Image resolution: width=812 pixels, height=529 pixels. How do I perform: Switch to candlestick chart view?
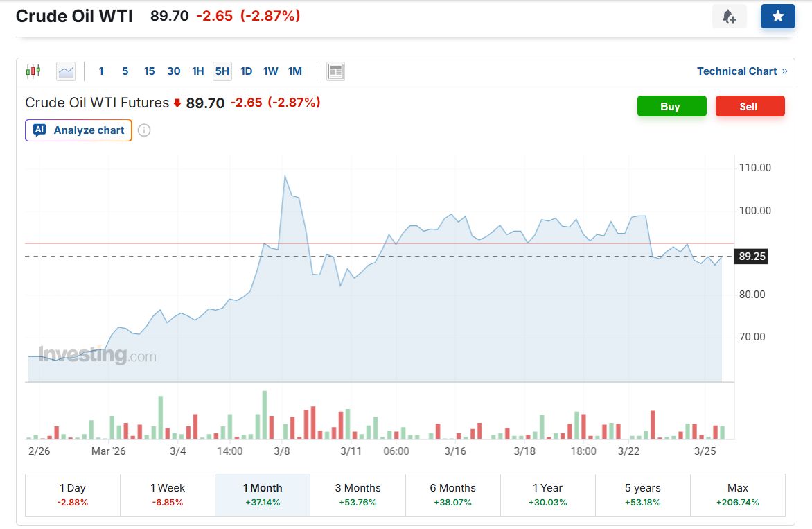click(33, 71)
